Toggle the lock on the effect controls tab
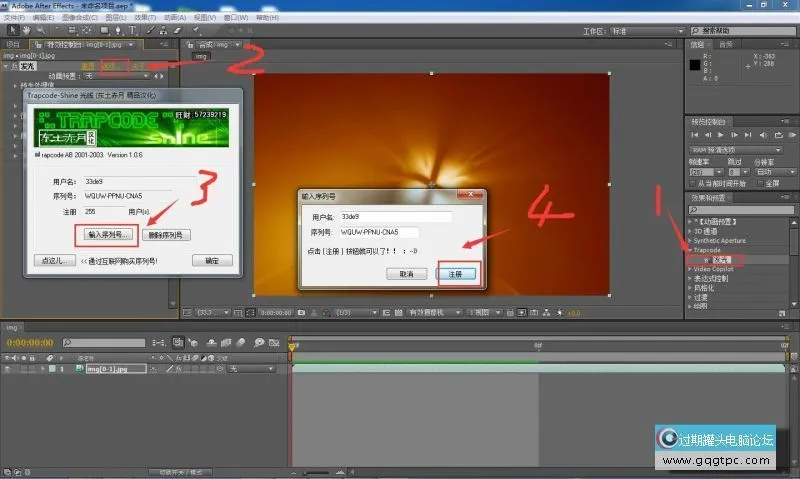This screenshot has width=800, height=479. (38, 45)
